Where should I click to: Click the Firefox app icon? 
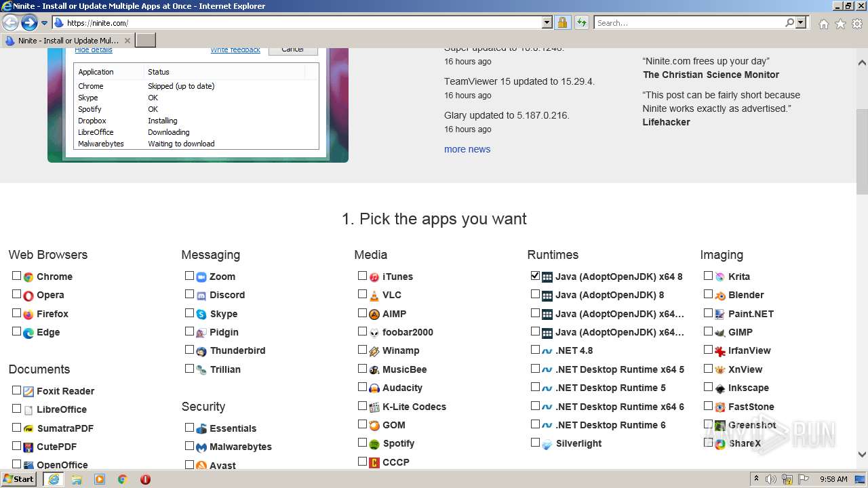(28, 314)
